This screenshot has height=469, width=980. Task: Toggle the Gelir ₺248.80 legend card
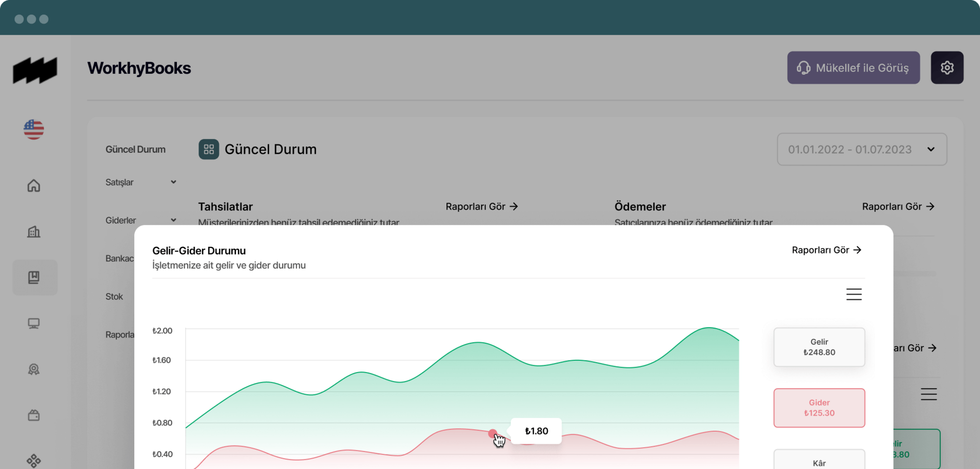819,347
